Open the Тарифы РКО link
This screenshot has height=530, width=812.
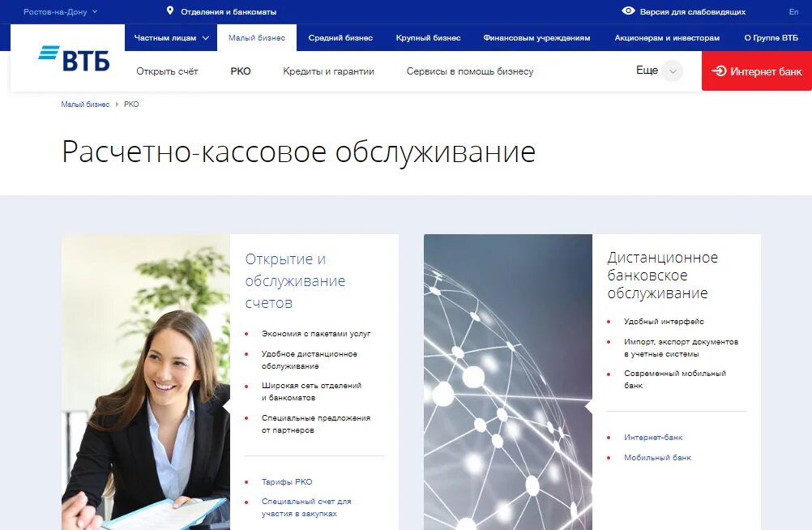tap(287, 482)
